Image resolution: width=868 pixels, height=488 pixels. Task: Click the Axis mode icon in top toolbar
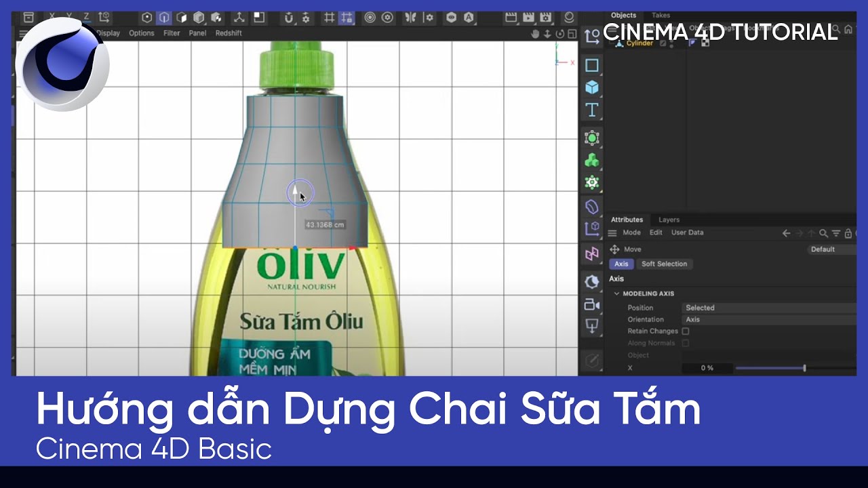tap(239, 18)
